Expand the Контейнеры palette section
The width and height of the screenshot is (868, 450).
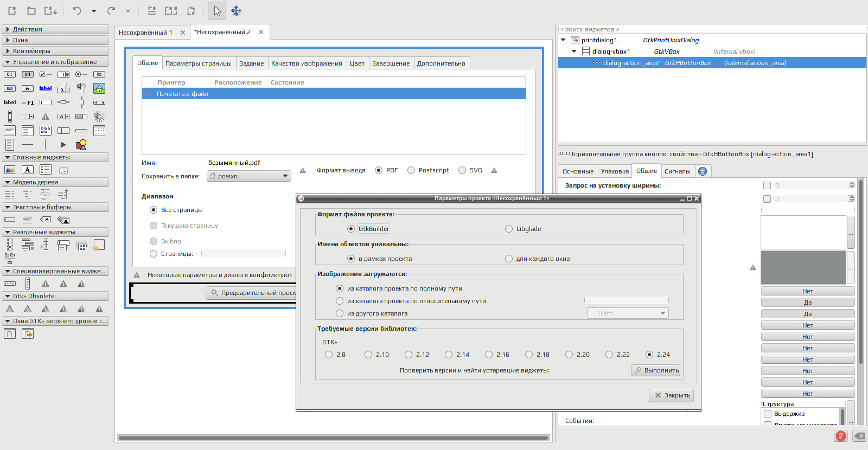tap(55, 51)
